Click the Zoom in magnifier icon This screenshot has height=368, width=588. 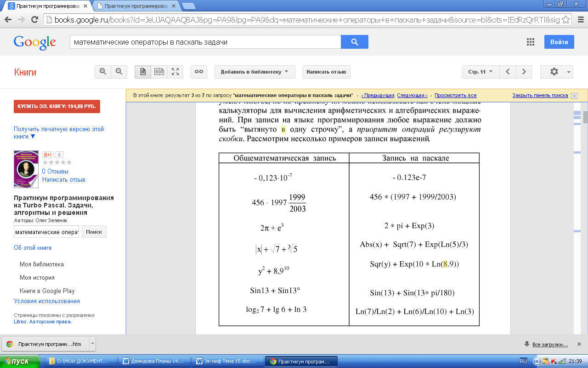(x=103, y=72)
